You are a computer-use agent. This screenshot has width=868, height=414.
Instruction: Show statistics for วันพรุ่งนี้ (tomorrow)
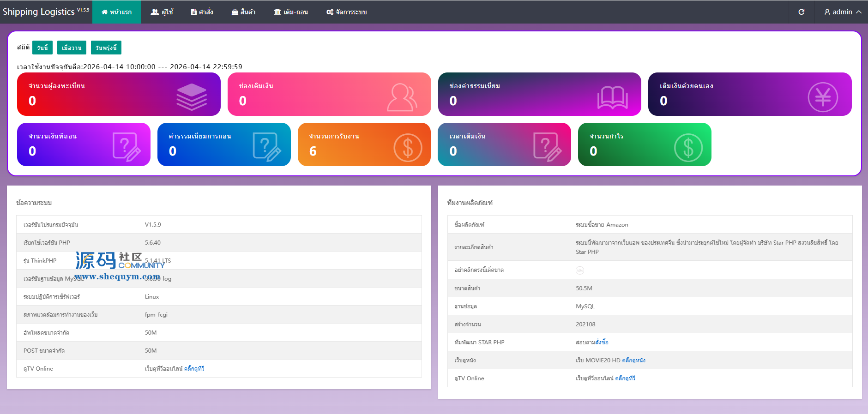click(106, 48)
